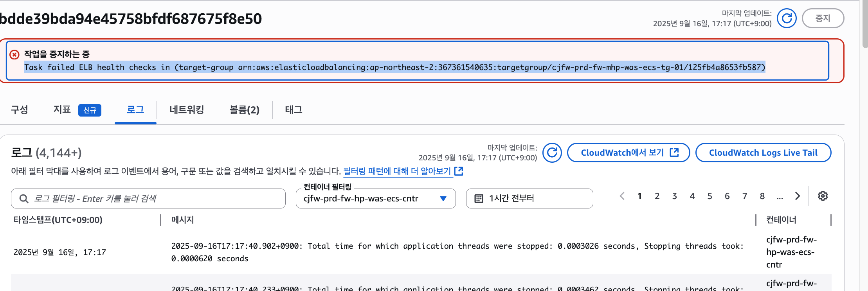
Task: Click the 중지 stop button
Action: (823, 18)
